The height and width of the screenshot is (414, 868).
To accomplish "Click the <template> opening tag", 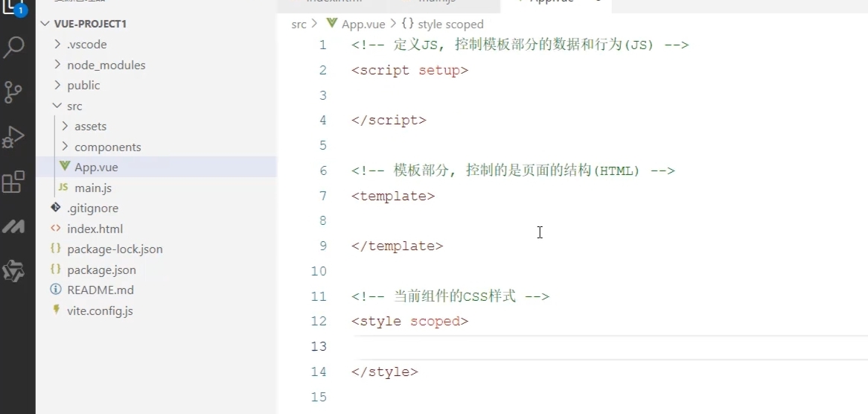I will pos(393,195).
